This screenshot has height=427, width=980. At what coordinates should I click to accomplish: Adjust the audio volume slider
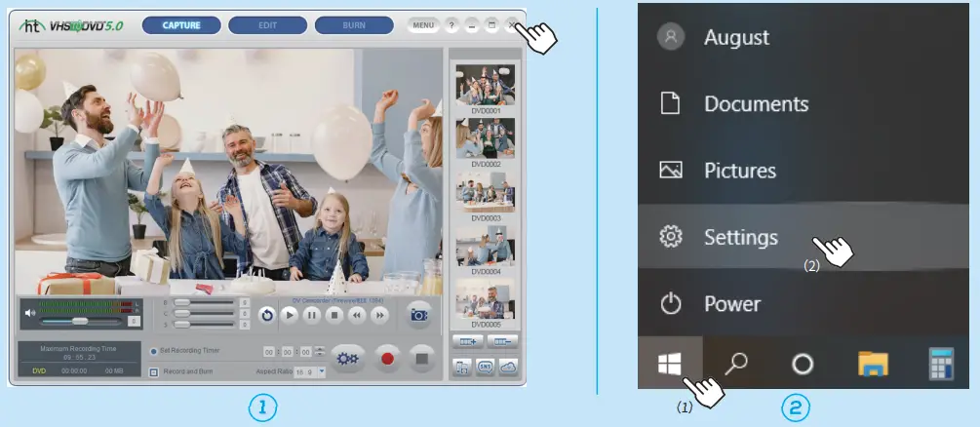(x=81, y=321)
